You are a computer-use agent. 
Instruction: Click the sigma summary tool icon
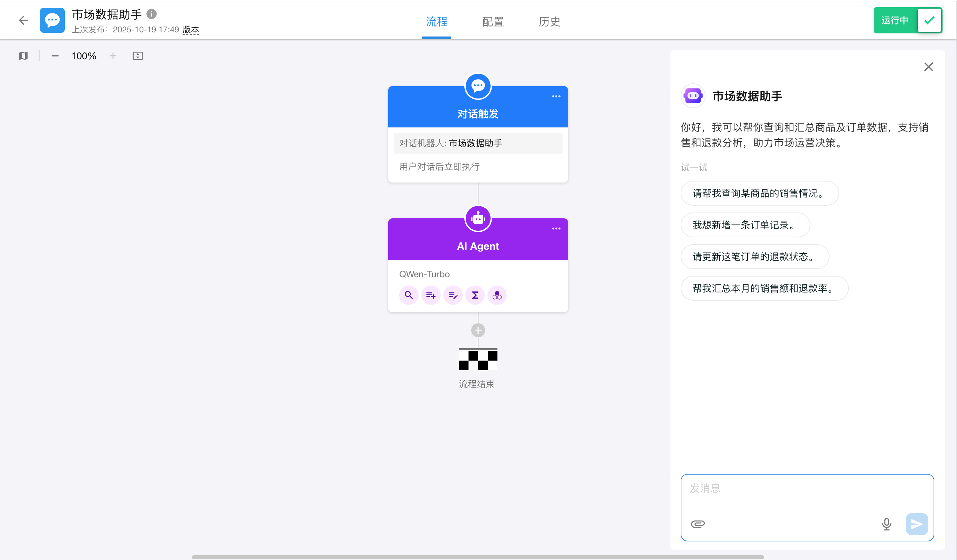point(475,295)
